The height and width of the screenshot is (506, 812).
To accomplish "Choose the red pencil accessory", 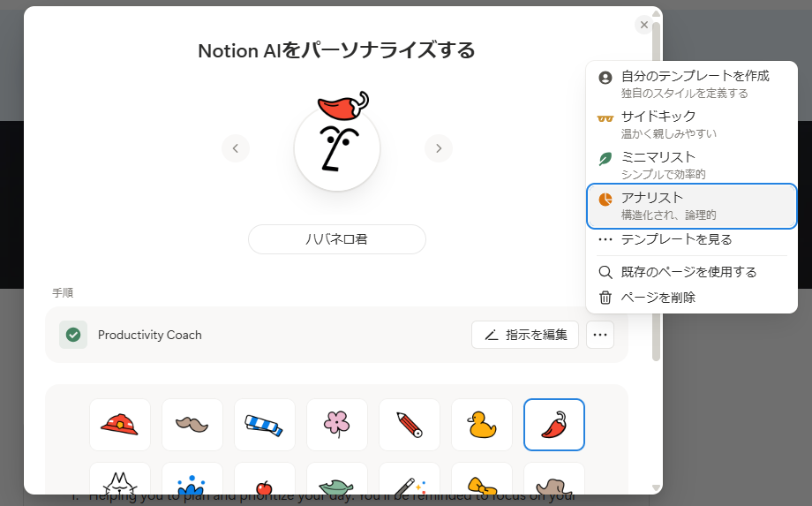I will (410, 425).
